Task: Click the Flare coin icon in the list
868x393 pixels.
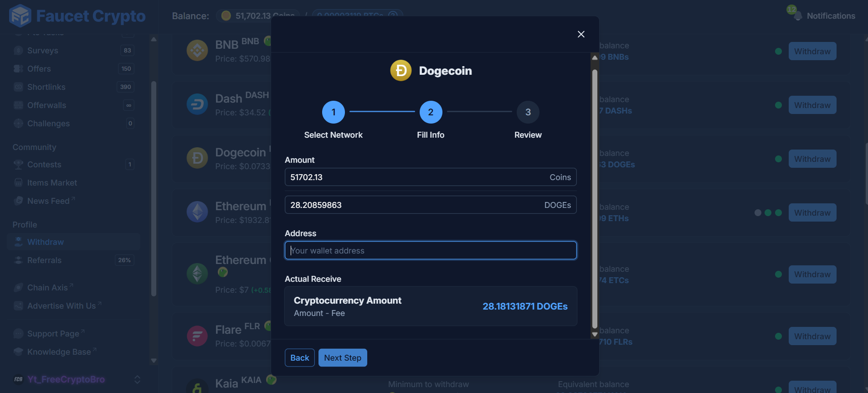Action: pos(197,336)
